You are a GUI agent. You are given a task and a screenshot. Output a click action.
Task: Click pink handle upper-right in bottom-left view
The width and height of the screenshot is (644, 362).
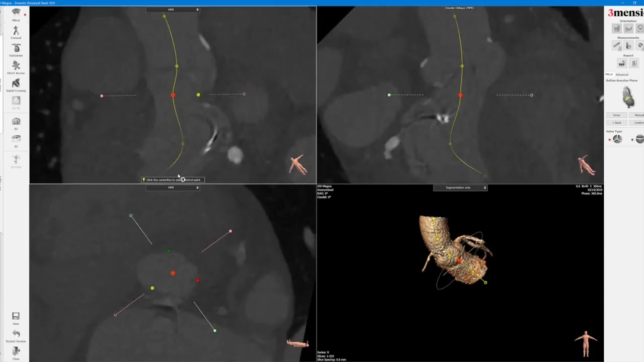pos(230,231)
